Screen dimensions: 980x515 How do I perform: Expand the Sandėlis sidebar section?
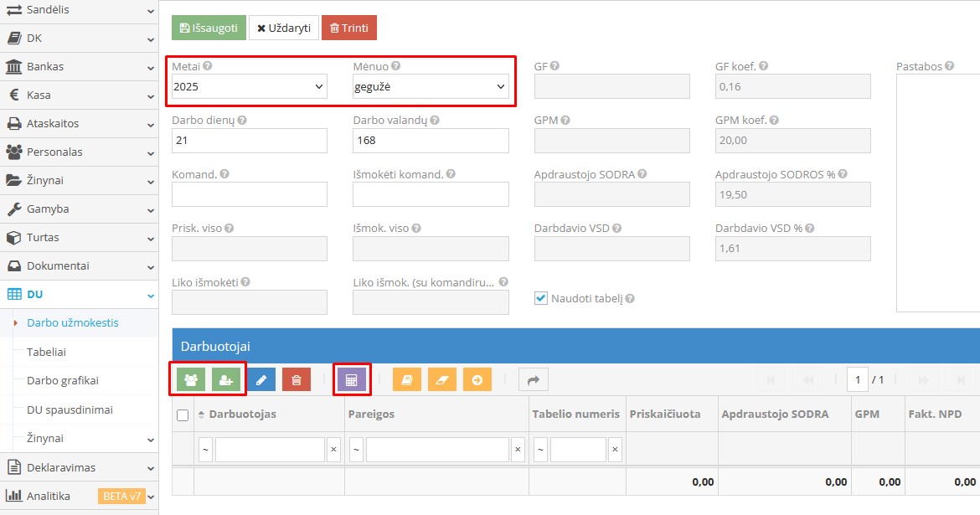(79, 10)
